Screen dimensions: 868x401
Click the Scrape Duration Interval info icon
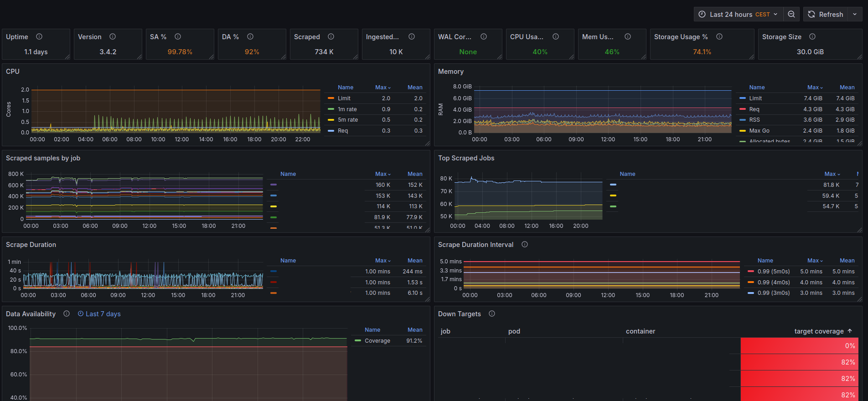[x=525, y=244]
